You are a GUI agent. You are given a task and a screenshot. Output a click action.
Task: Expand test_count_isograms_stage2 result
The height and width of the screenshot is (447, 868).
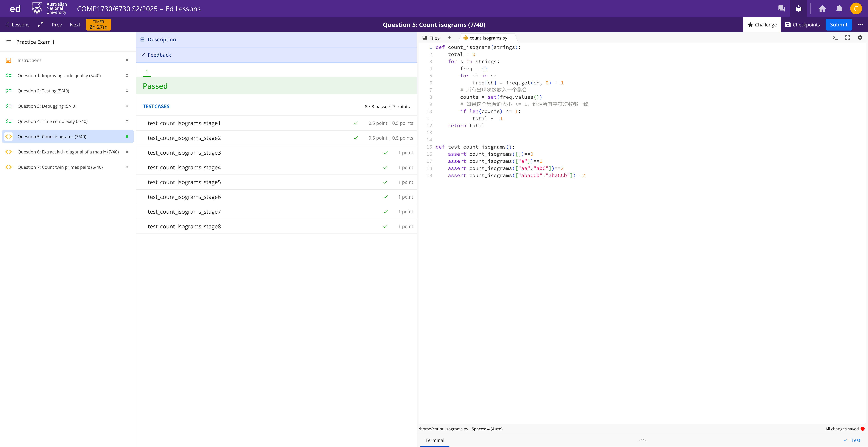point(276,138)
